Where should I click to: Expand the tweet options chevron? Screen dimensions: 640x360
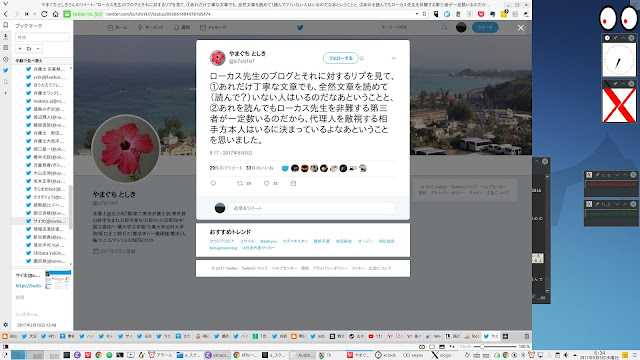click(393, 58)
